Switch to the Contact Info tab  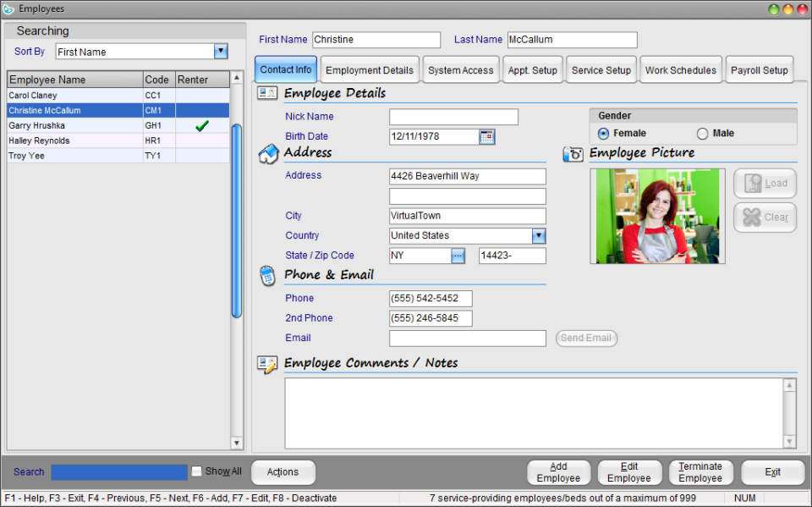286,69
